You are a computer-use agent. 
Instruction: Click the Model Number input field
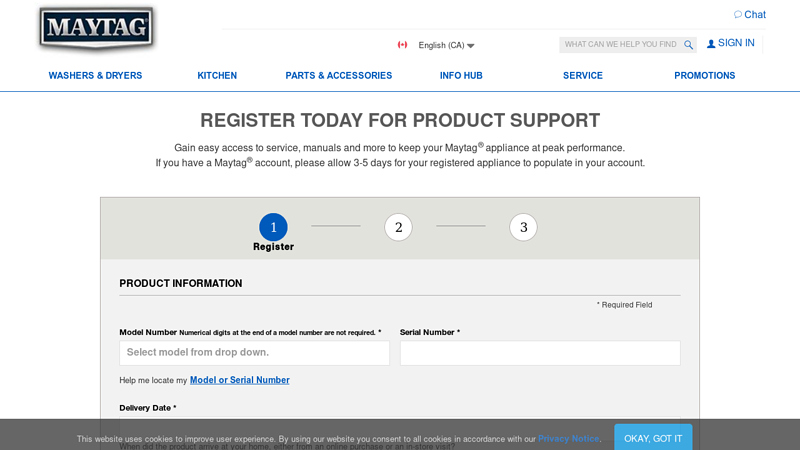[x=255, y=353]
